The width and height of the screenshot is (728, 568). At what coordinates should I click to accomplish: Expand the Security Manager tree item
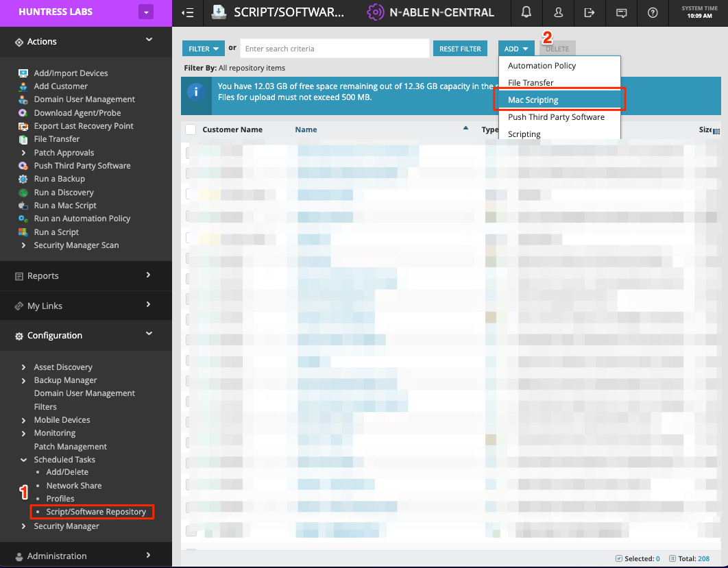pyautogui.click(x=23, y=526)
